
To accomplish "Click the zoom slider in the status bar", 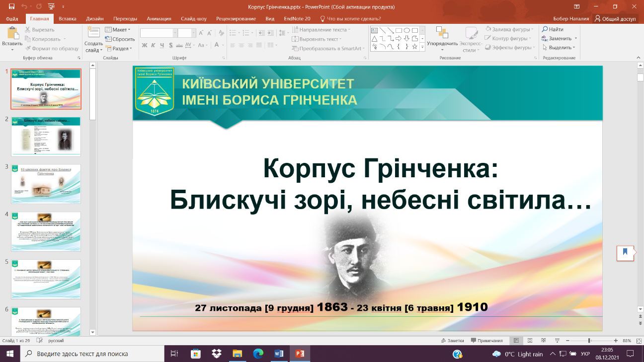I will click(589, 341).
